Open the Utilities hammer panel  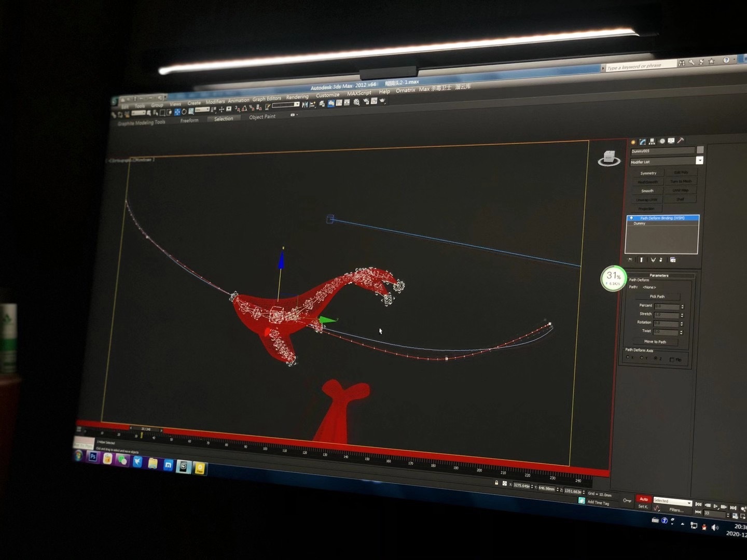click(x=681, y=141)
